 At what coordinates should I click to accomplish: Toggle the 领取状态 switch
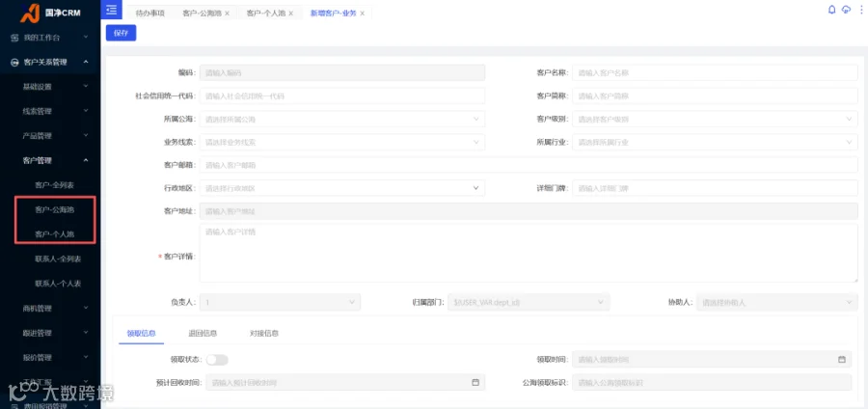217,360
